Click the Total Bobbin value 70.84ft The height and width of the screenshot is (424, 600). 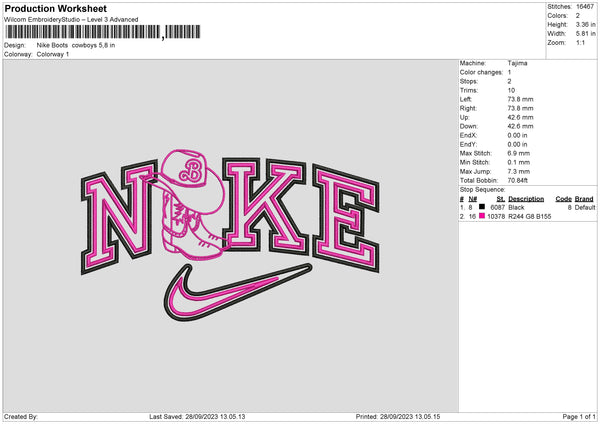(x=518, y=180)
